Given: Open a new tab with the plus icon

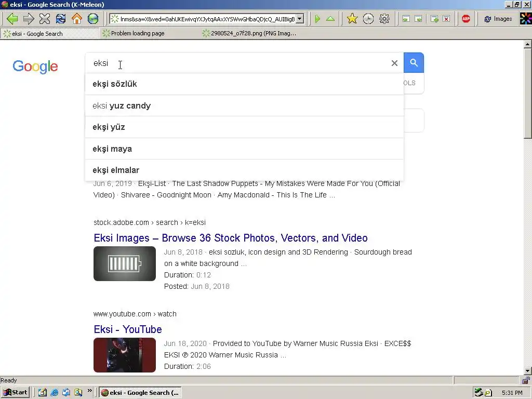Looking at the screenshot, I should (434, 19).
